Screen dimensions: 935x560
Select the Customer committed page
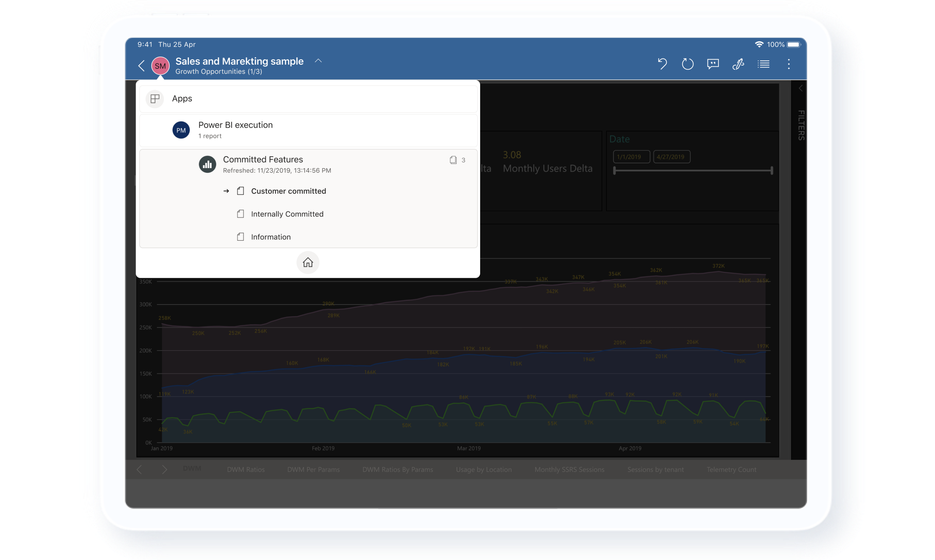(288, 191)
